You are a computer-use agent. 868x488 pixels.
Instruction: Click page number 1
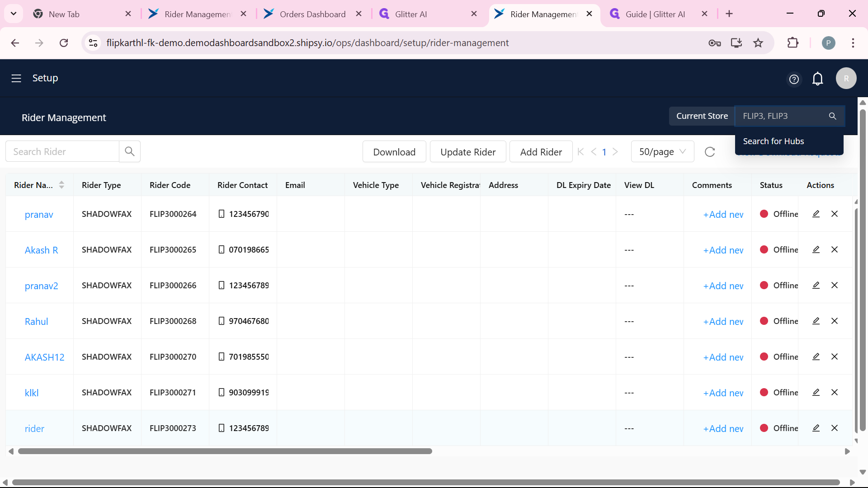pos(604,152)
